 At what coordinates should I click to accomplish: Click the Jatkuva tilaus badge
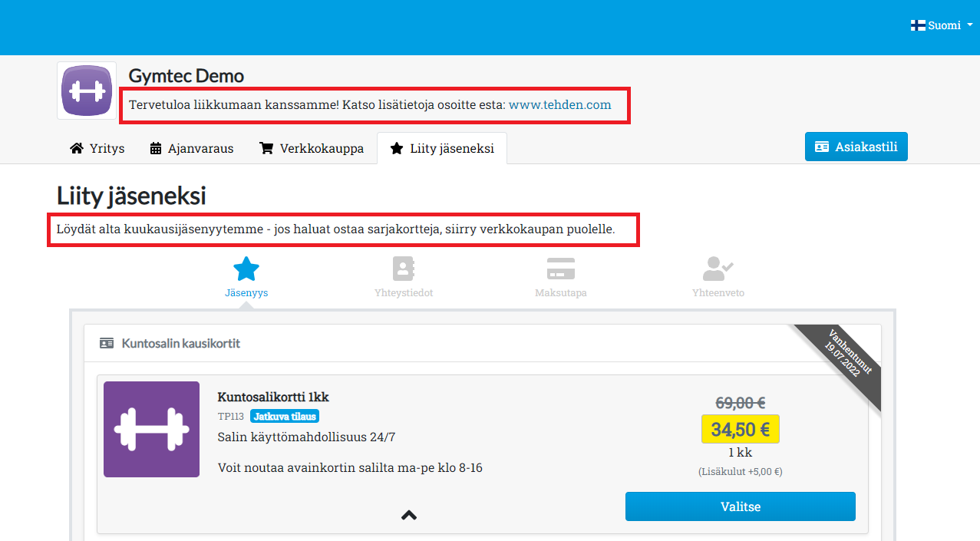point(284,417)
